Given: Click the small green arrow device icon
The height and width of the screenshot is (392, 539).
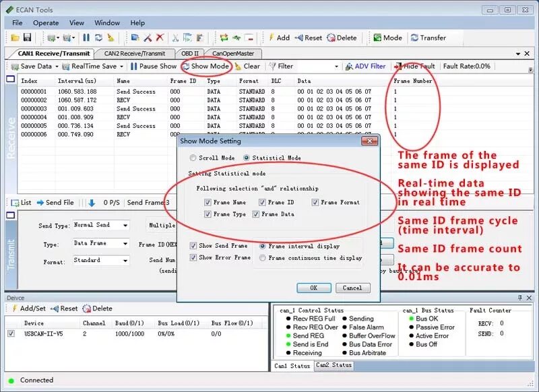Looking at the screenshot, I should (x=236, y=38).
